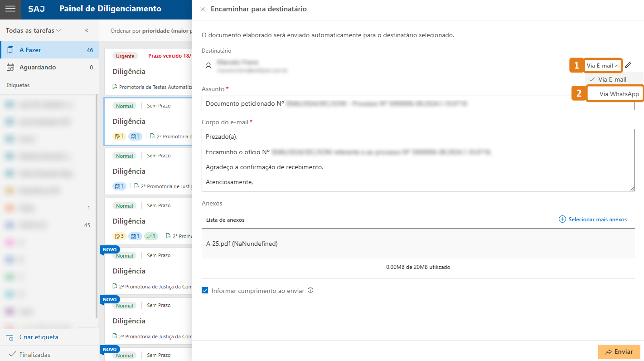Click the Criar etiqueta tag icon

(x=10, y=337)
